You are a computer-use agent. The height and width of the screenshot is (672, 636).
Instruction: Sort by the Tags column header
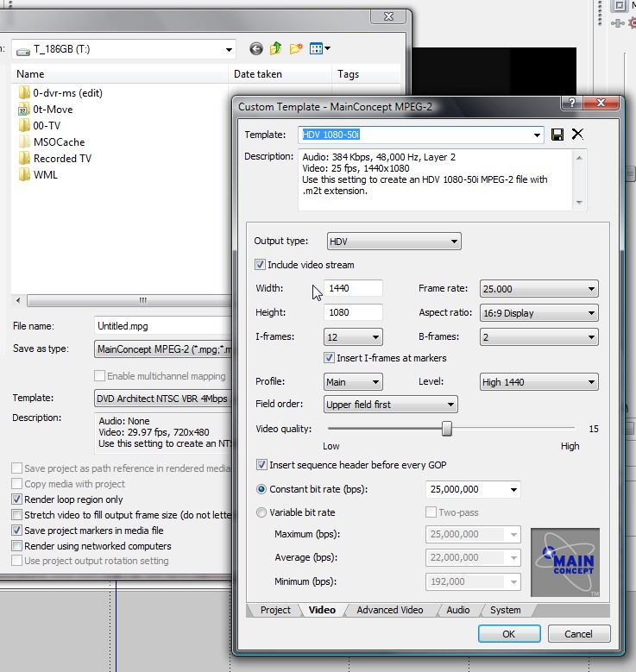(x=366, y=73)
